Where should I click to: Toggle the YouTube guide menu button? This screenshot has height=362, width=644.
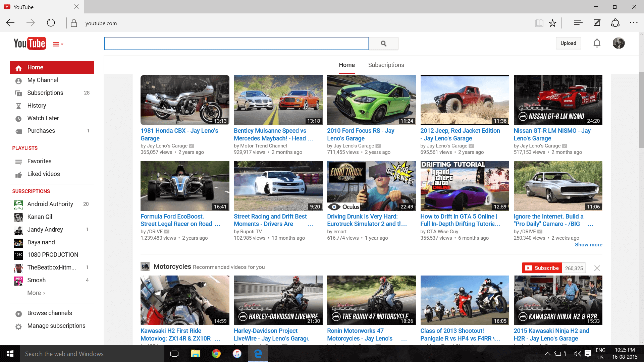point(58,44)
